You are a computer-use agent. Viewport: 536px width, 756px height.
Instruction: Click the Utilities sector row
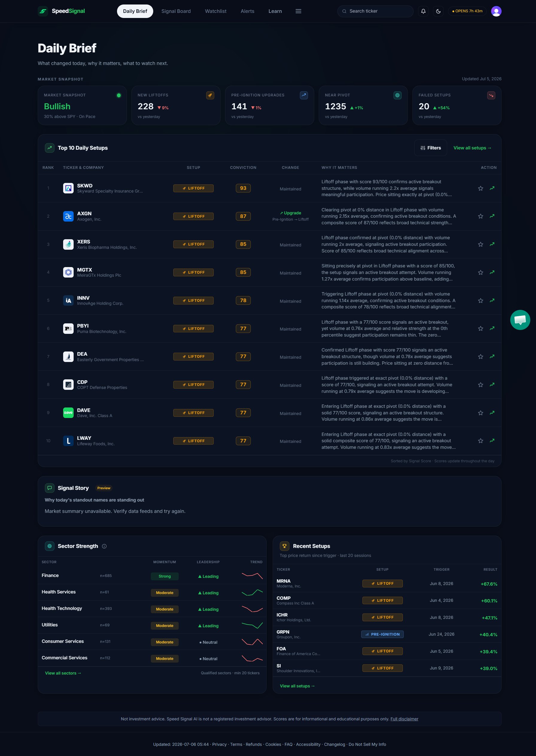click(152, 625)
